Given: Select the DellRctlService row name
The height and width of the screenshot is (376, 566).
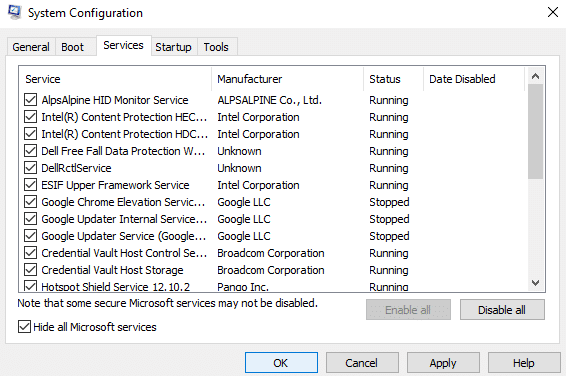Looking at the screenshot, I should [x=76, y=168].
